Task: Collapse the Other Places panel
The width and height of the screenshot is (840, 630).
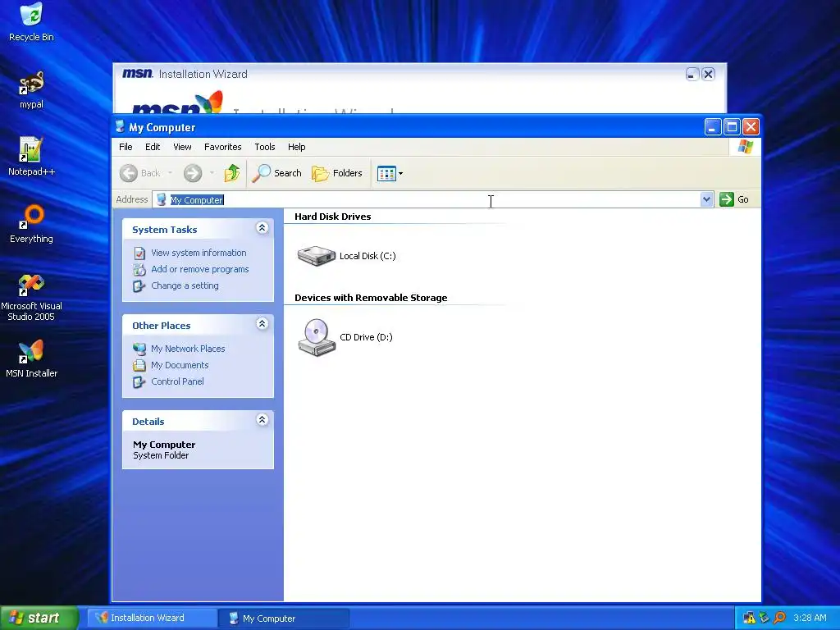Action: click(262, 324)
